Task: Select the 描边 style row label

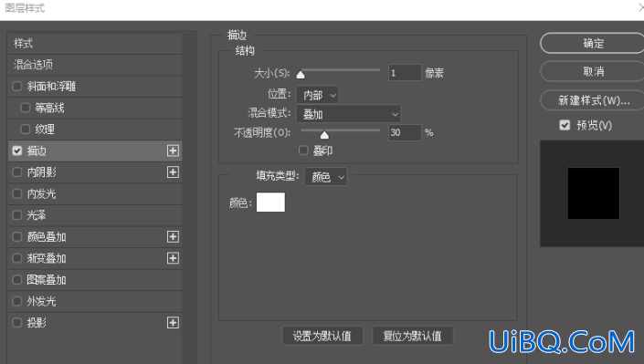Action: pyautogui.click(x=37, y=151)
